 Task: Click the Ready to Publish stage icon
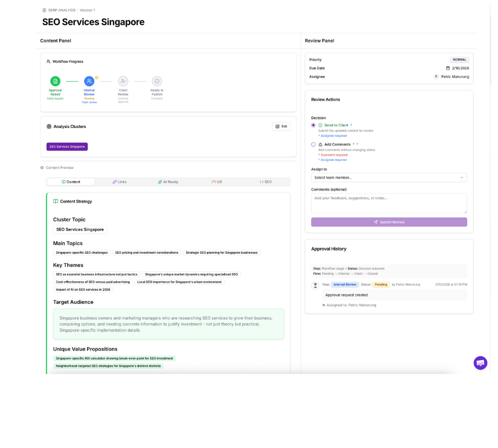(156, 81)
